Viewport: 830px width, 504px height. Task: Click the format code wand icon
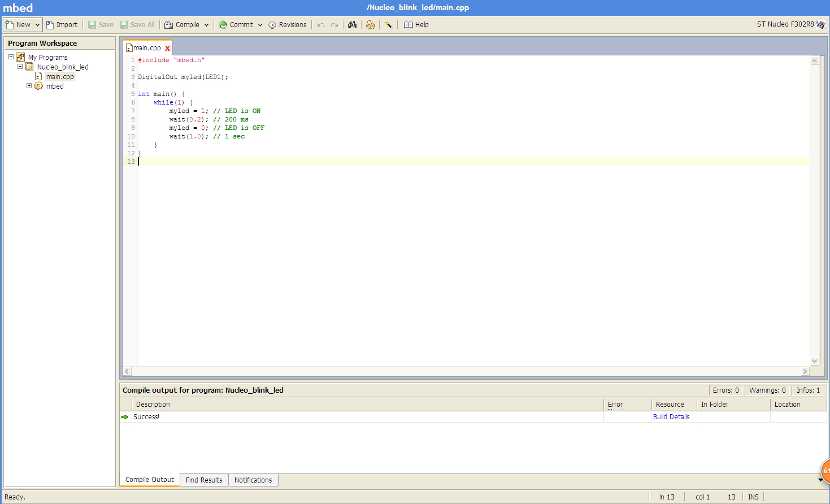(x=389, y=25)
